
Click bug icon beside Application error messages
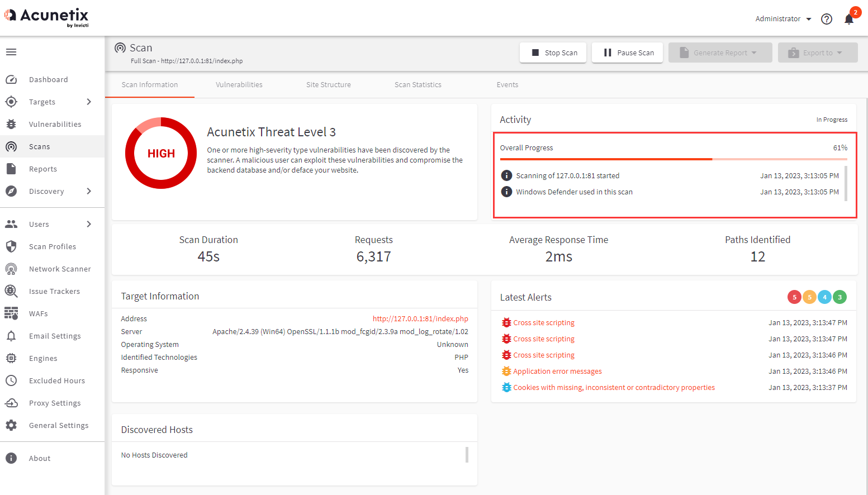506,371
